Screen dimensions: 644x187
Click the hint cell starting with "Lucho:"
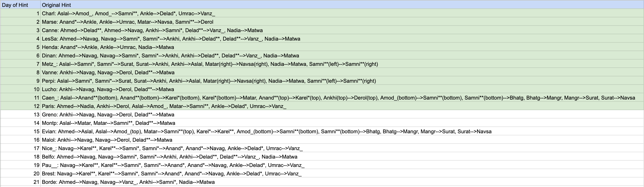click(342, 89)
